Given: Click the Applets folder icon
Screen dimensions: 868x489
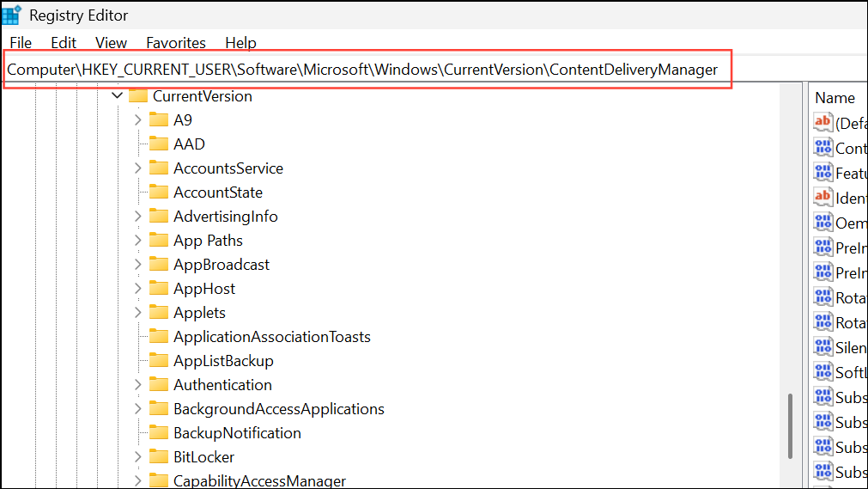Looking at the screenshot, I should click(159, 313).
